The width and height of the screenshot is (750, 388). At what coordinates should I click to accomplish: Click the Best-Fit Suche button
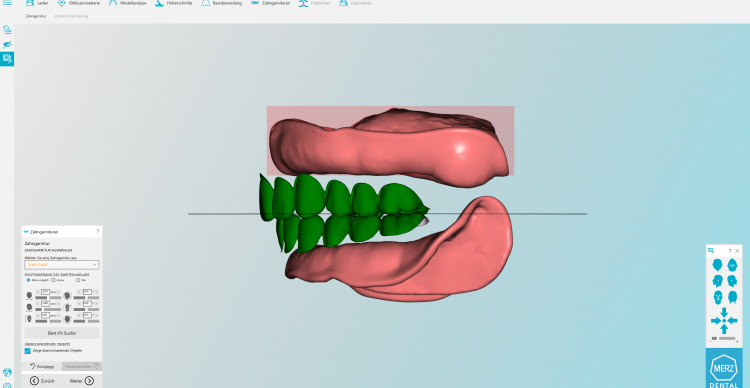(62, 333)
